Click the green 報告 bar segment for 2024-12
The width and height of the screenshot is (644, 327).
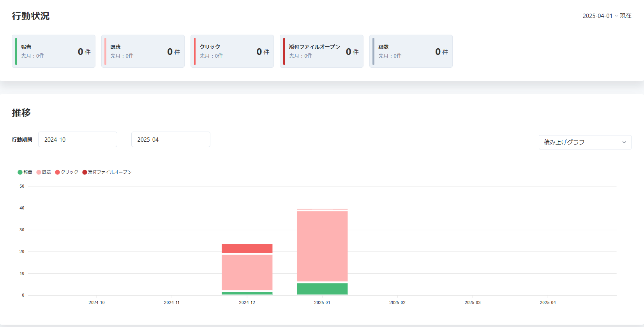pos(247,293)
